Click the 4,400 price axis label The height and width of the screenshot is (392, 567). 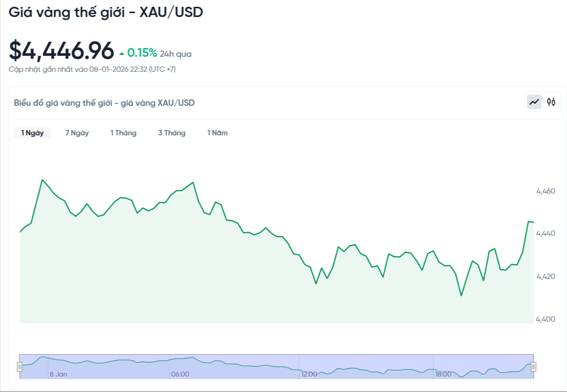click(546, 319)
